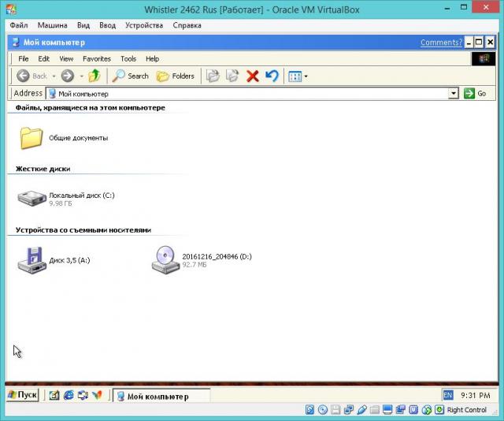Screen dimensions: 504x421
Task: Click the Мой компьютер taskbar button
Action: (161, 397)
